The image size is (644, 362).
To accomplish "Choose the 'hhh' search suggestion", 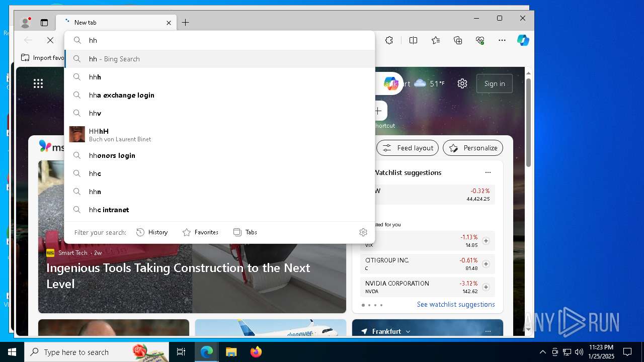I will [220, 77].
